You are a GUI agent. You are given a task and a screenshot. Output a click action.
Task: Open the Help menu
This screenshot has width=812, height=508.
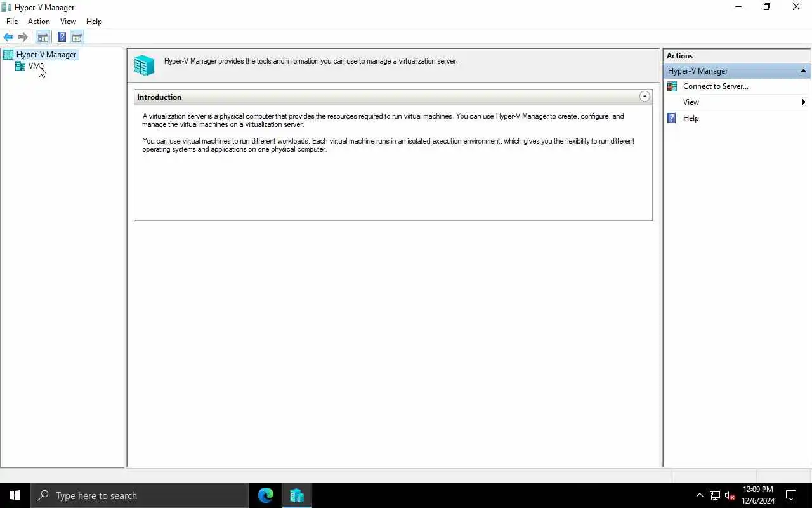click(x=94, y=22)
